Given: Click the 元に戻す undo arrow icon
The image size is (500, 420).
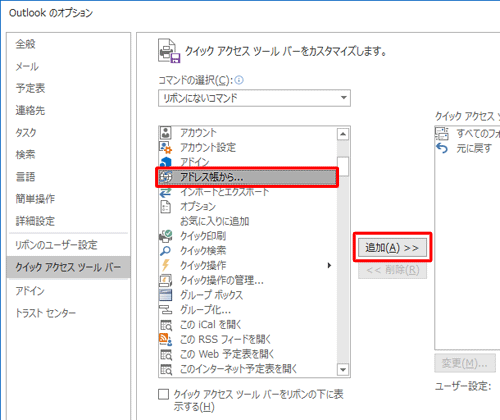Looking at the screenshot, I should pos(442,148).
